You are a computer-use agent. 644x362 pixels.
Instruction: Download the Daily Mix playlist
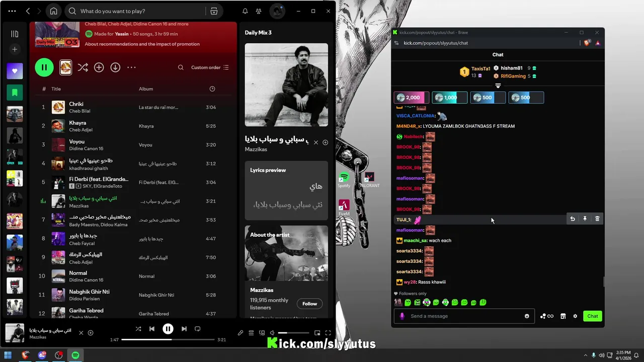point(115,67)
